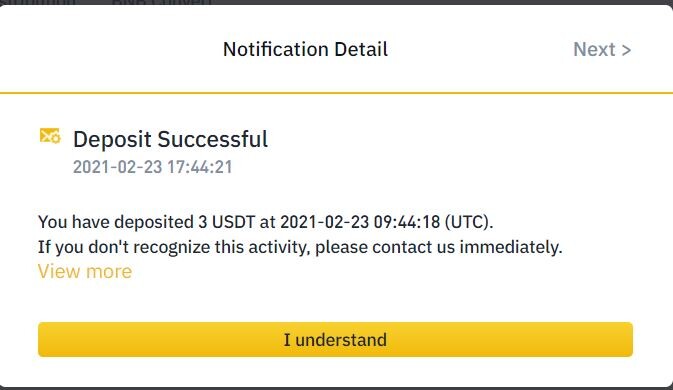Click the 3 USDT deposit amount

coord(226,222)
